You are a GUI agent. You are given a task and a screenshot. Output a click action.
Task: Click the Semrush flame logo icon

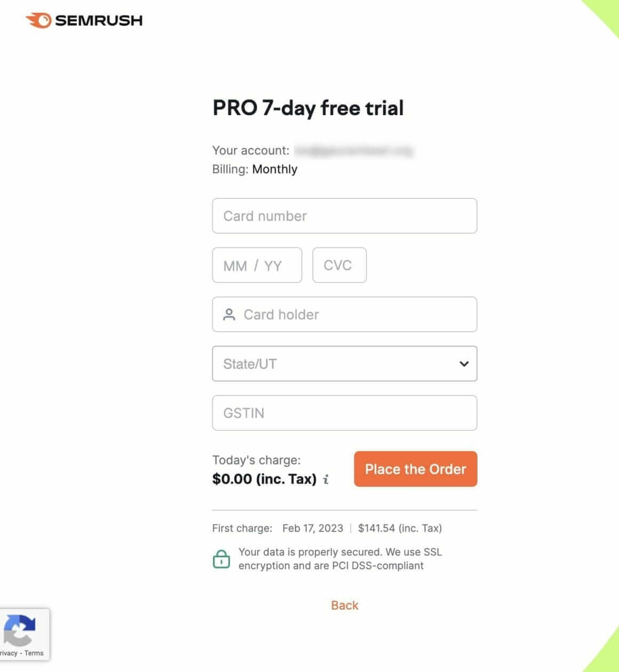(x=38, y=21)
